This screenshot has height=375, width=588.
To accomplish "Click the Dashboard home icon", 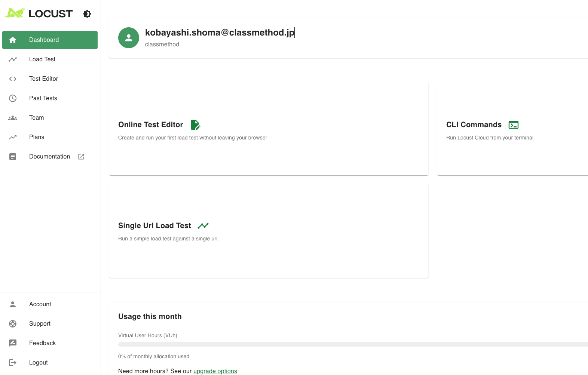I will coord(13,40).
